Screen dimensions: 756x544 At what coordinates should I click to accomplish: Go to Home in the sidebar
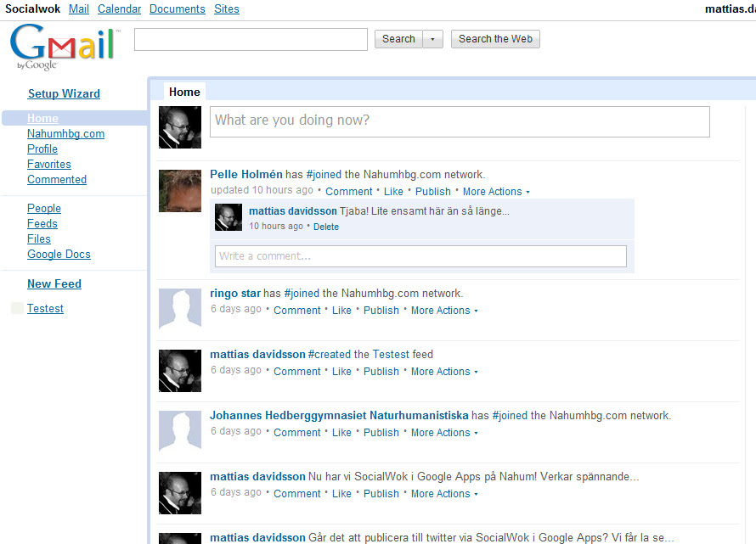[x=42, y=118]
